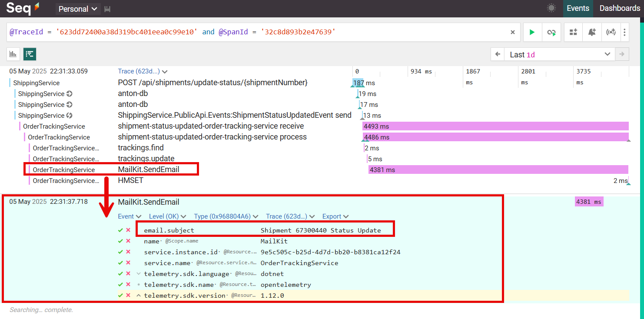Image resolution: width=644 pixels, height=319 pixels.
Task: Click the OrderTrackingService service.name value
Action: (x=299, y=263)
